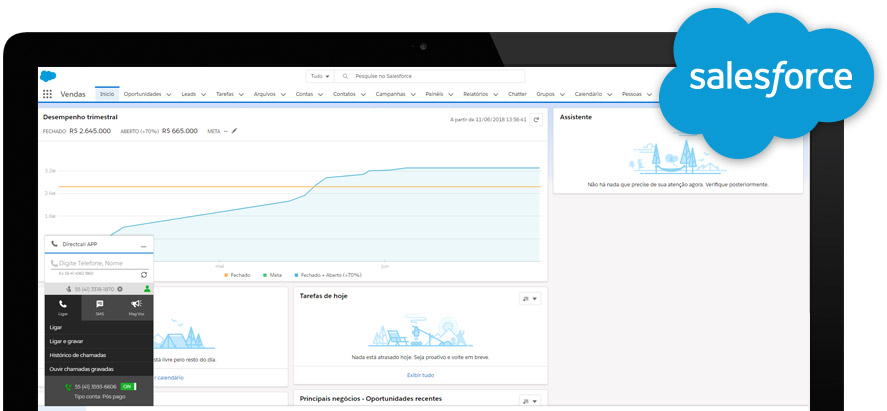Open the Oportunidades tab
The height and width of the screenshot is (411, 887).
pyautogui.click(x=143, y=94)
